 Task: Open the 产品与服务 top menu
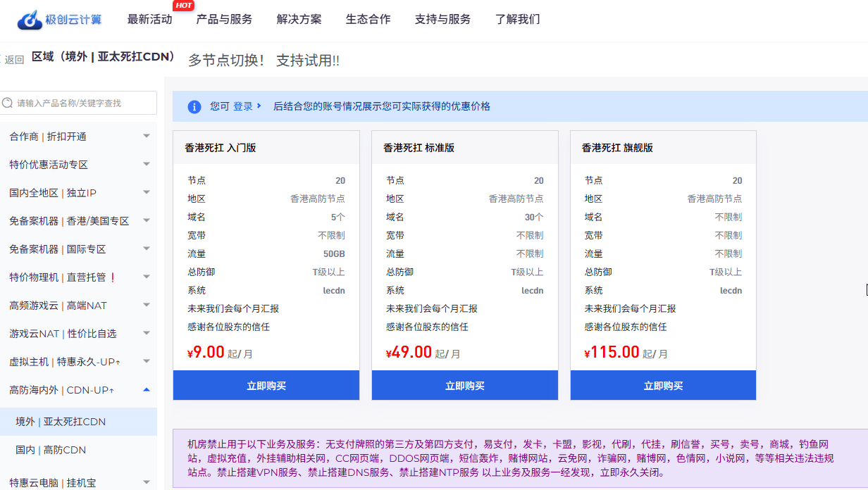point(224,20)
